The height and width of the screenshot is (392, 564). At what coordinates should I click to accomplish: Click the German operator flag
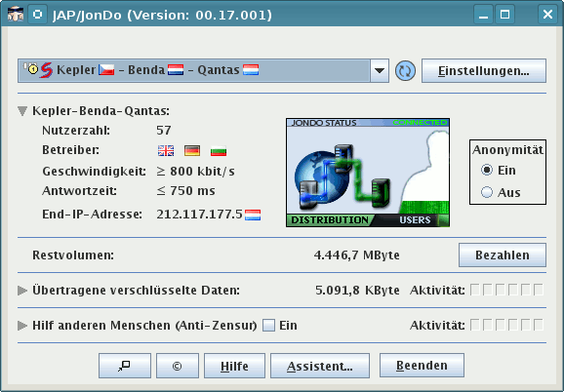[x=192, y=150]
